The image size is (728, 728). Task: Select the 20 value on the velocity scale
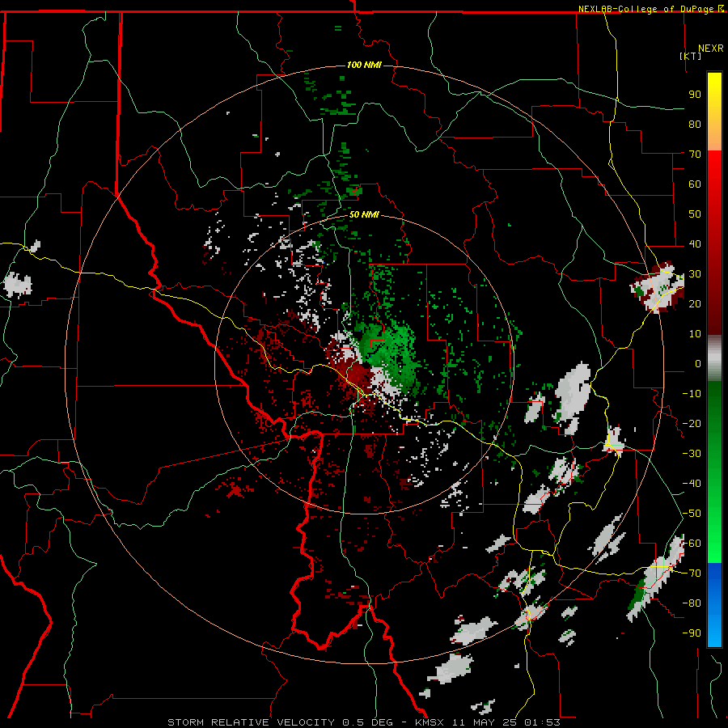tap(695, 303)
